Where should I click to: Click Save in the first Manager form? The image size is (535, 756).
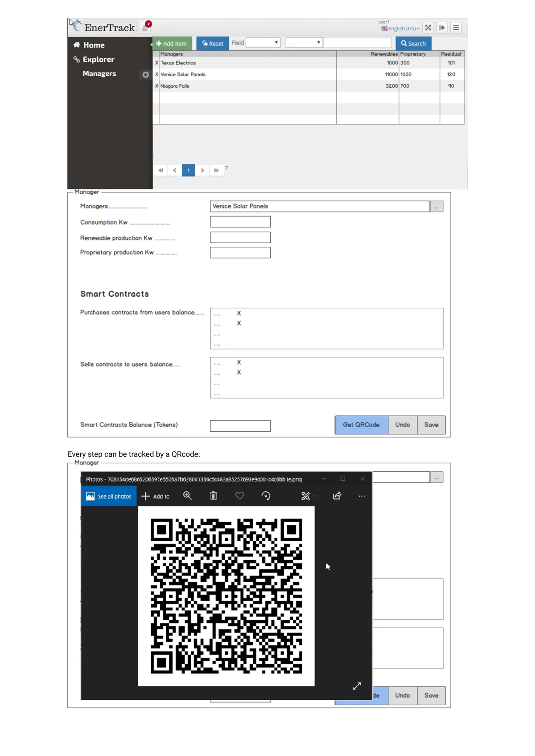pos(432,425)
